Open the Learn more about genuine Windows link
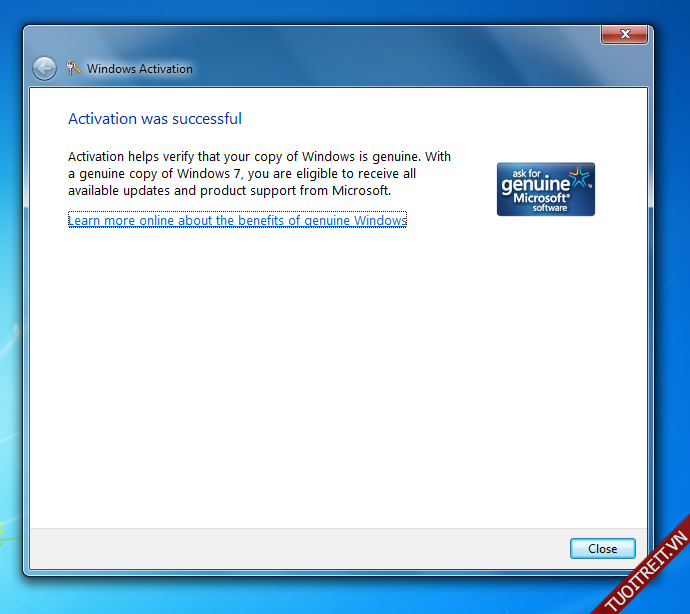690x614 pixels. click(x=237, y=220)
